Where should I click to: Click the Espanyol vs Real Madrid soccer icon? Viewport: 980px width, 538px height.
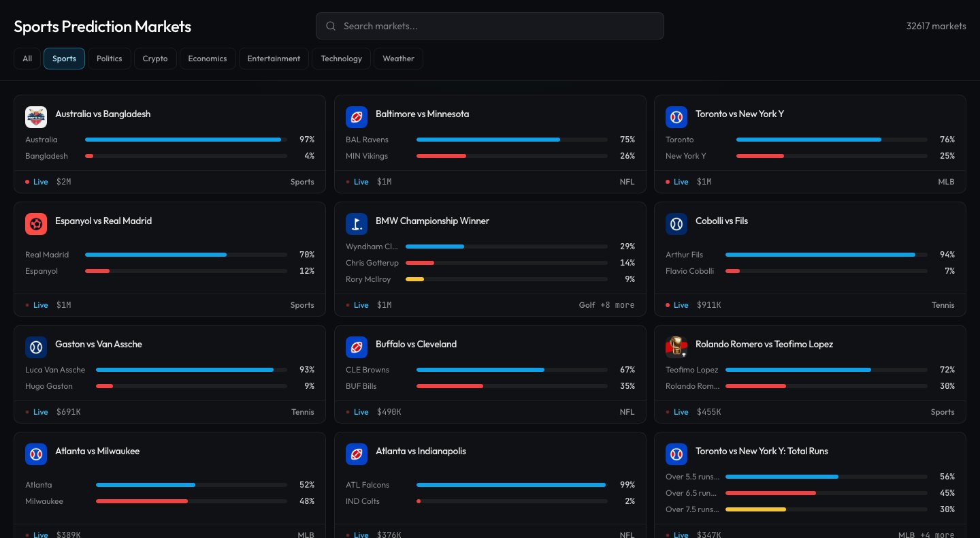click(36, 224)
